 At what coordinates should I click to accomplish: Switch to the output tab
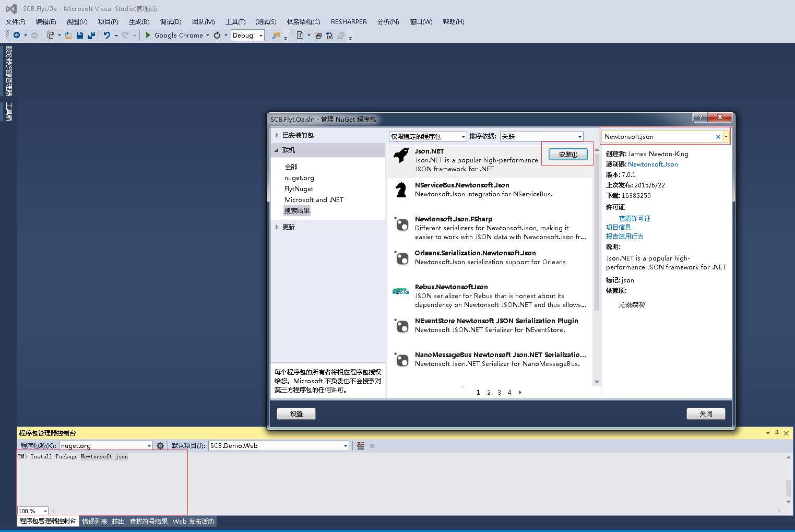[118, 522]
